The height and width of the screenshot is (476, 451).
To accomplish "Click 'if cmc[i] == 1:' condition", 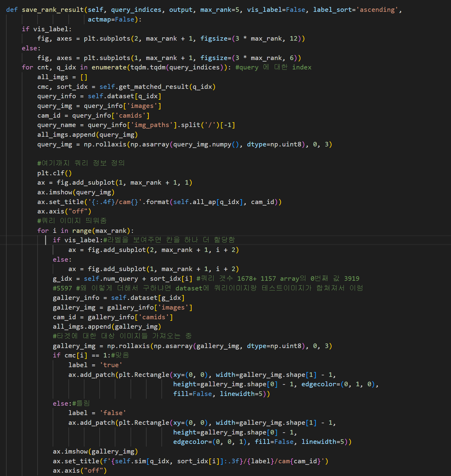I will coord(82,355).
